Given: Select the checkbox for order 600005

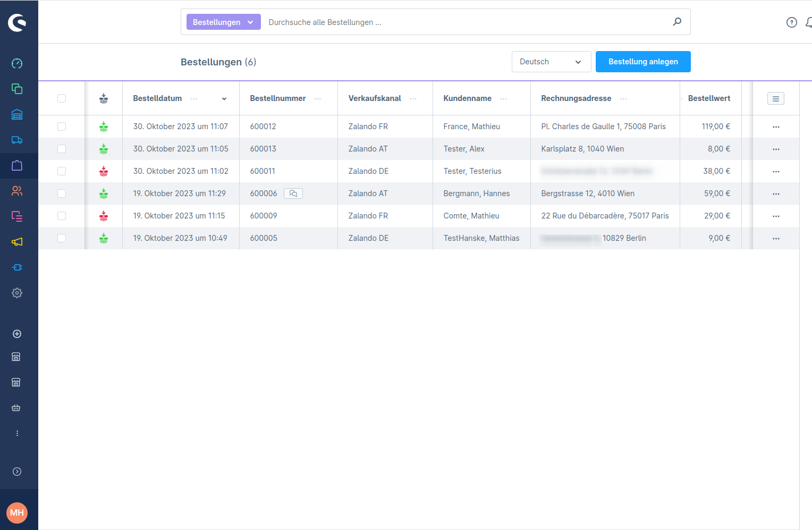Looking at the screenshot, I should (62, 238).
